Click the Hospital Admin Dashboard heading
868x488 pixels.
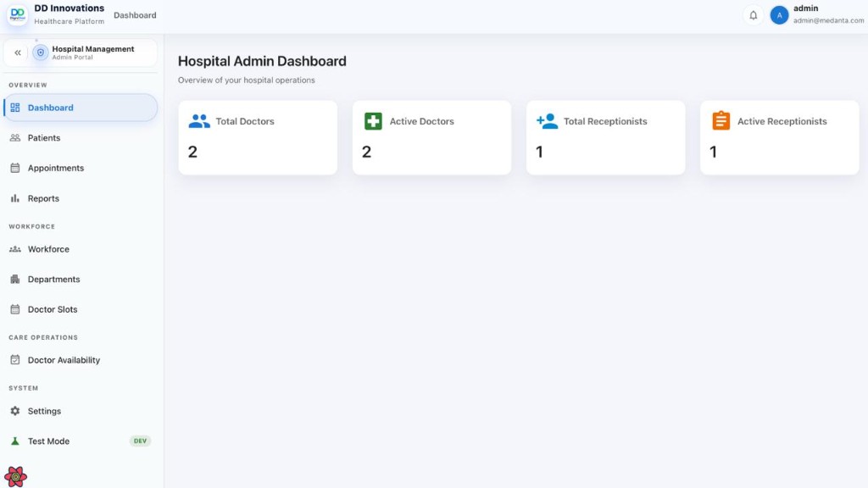262,61
